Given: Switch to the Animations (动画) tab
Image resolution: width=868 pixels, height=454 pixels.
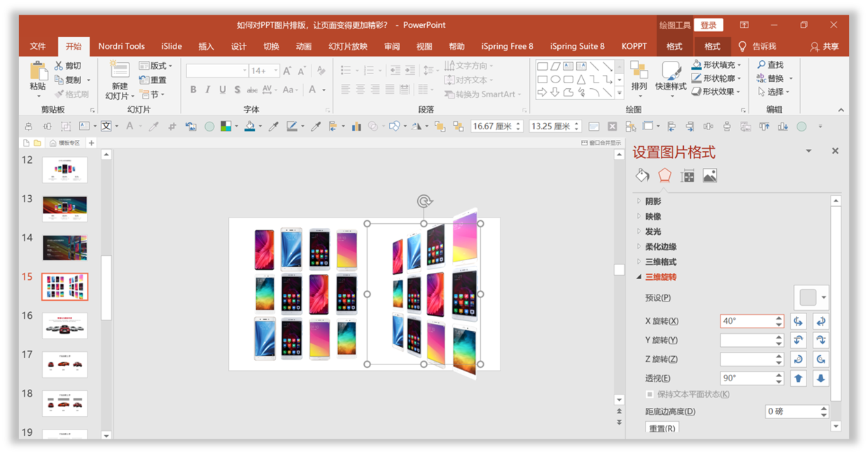Looking at the screenshot, I should pyautogui.click(x=303, y=46).
